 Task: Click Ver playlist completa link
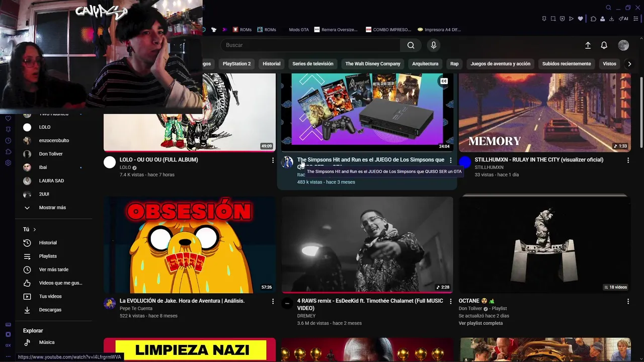pos(480,323)
